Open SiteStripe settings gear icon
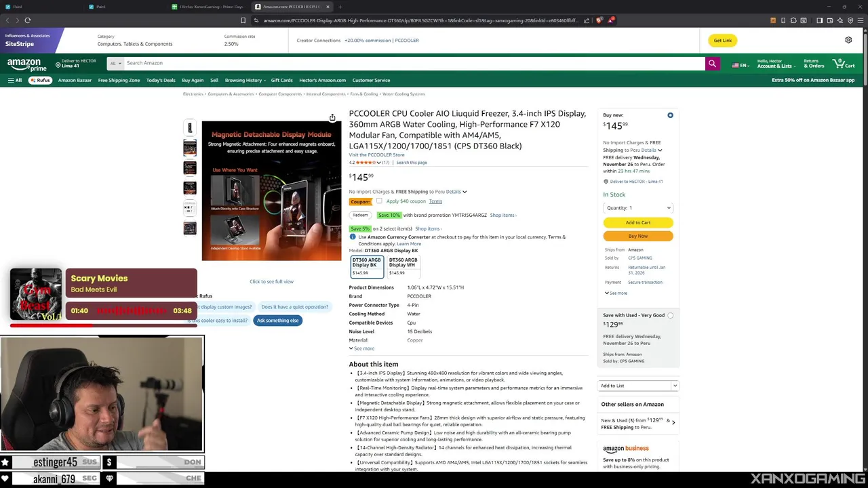Image resolution: width=868 pixels, height=488 pixels. pyautogui.click(x=848, y=40)
